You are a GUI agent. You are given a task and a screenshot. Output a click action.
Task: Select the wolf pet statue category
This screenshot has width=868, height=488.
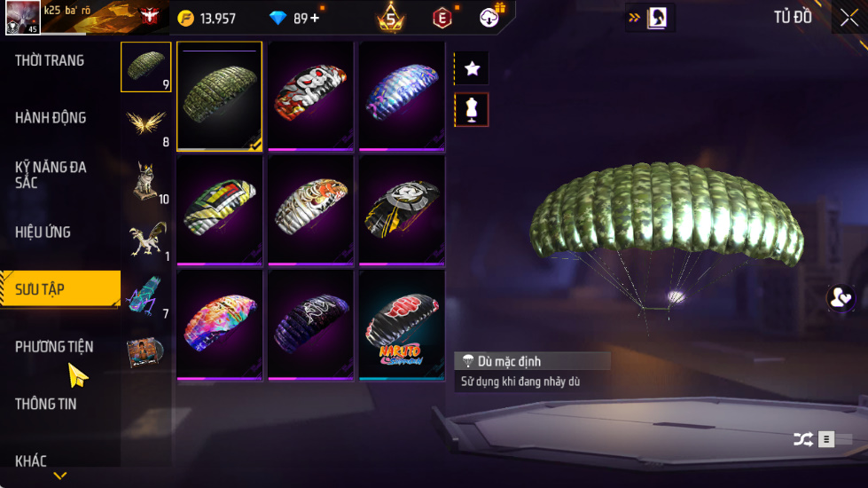[146, 181]
